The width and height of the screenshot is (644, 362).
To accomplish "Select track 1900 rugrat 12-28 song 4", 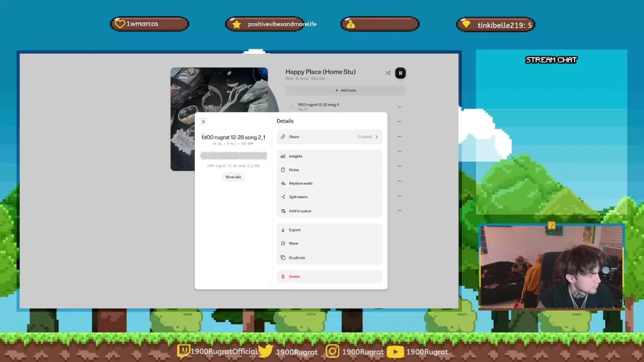I will click(x=318, y=105).
